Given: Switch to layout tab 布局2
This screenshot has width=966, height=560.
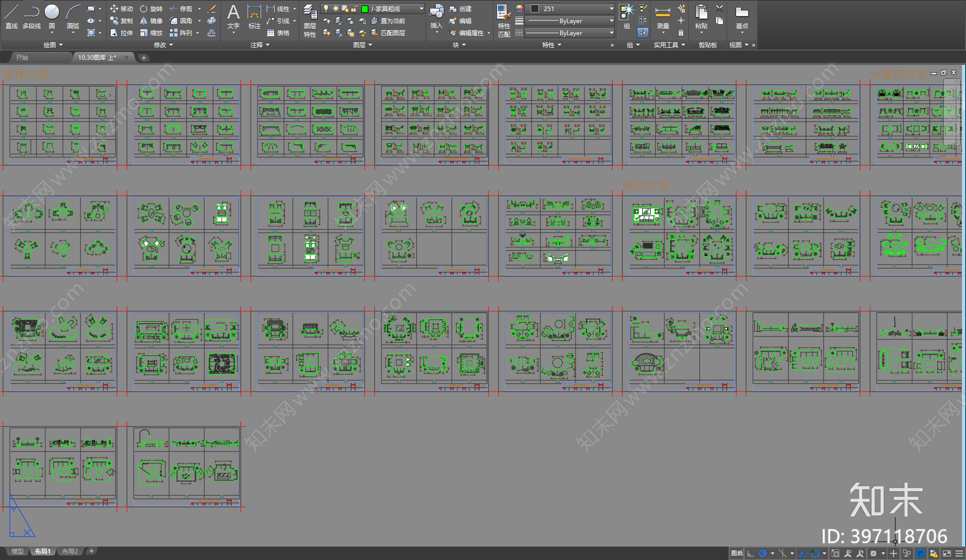Looking at the screenshot, I should (x=70, y=551).
